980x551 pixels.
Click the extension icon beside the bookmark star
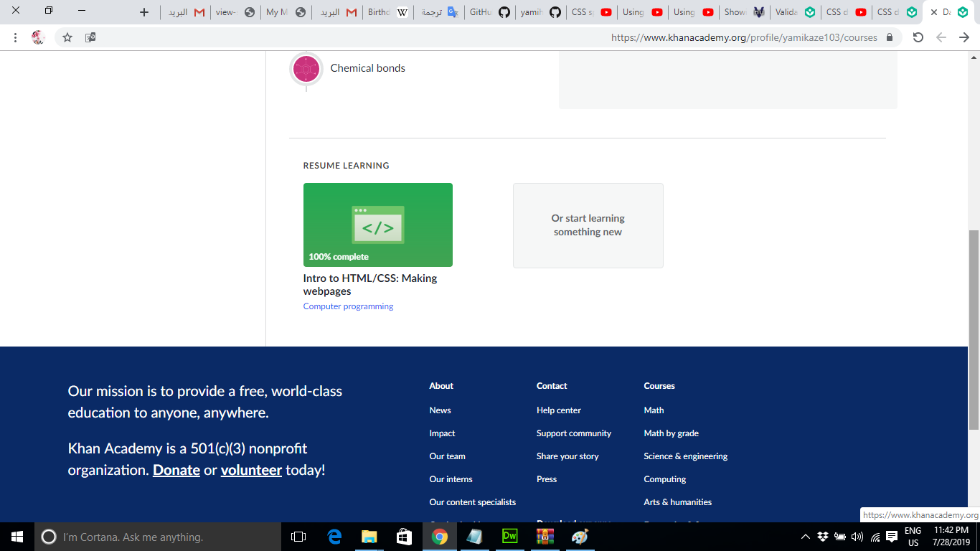tap(90, 37)
